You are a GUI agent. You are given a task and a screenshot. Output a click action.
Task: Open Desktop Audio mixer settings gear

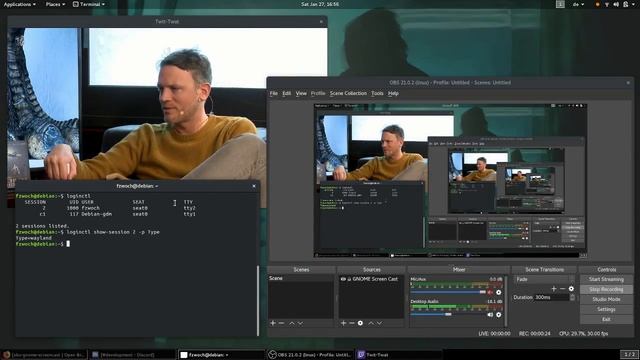[x=499, y=315]
